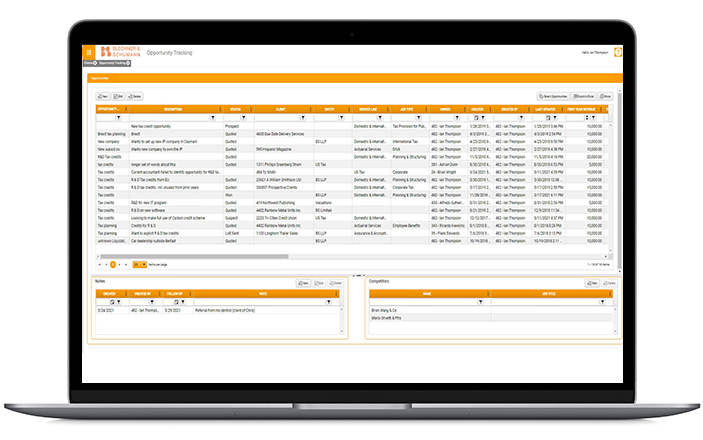Open First Year Revenue filter funnel
The image size is (703, 440).
(594, 118)
